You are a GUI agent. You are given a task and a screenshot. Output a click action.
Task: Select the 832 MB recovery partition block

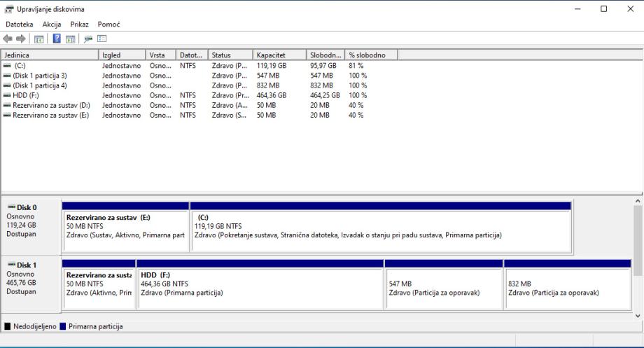(x=568, y=284)
